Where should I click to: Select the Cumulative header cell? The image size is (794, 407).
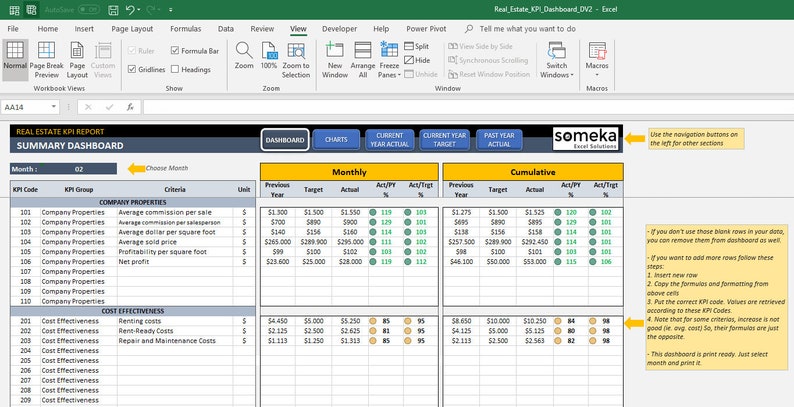[x=533, y=172]
